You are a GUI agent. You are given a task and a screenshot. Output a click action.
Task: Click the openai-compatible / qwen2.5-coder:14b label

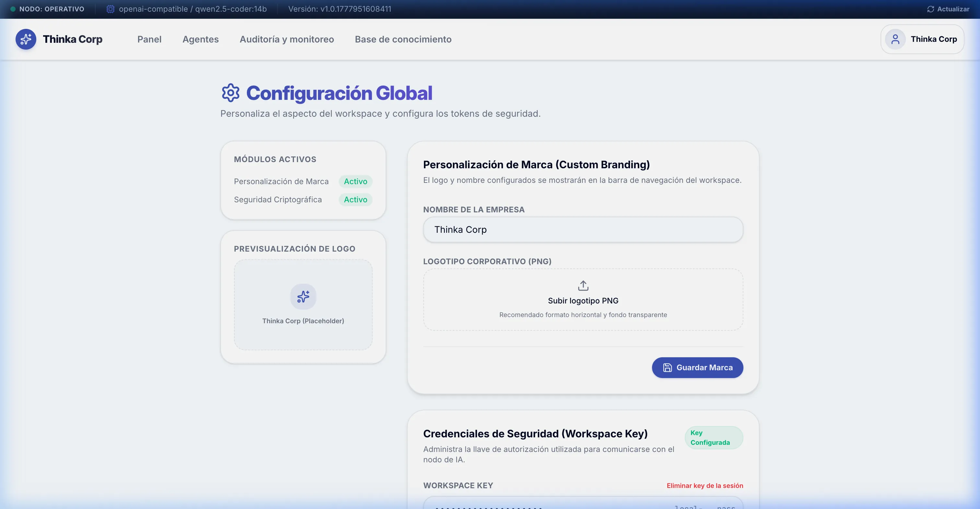tap(192, 9)
